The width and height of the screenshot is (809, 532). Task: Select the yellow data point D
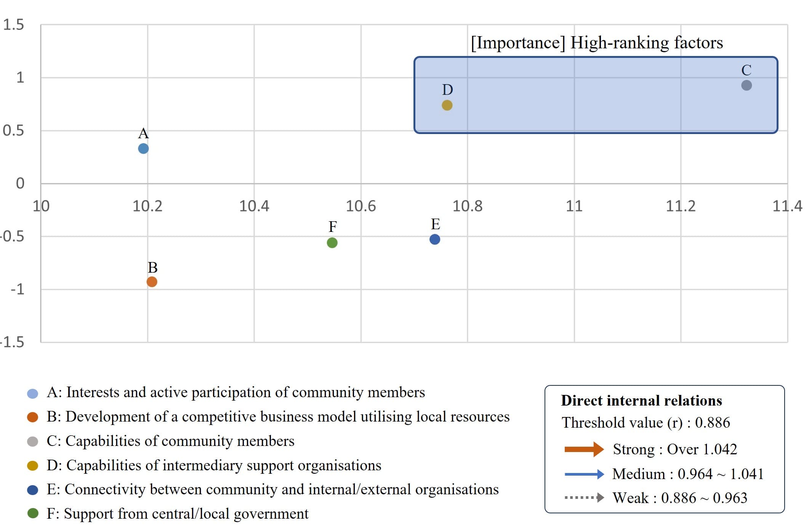point(447,105)
